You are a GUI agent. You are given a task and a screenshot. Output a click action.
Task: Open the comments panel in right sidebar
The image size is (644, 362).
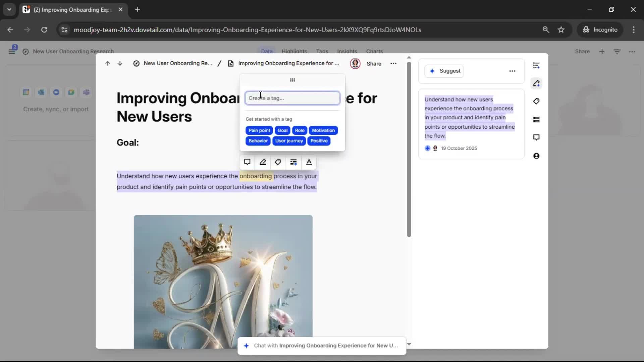(x=536, y=137)
